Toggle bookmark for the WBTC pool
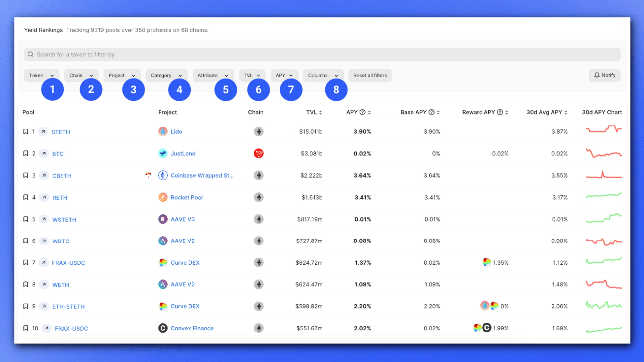The image size is (644, 362). coord(26,241)
